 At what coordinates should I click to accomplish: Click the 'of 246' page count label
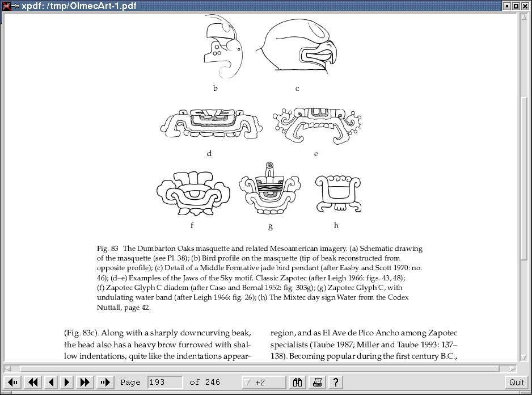coord(205,383)
